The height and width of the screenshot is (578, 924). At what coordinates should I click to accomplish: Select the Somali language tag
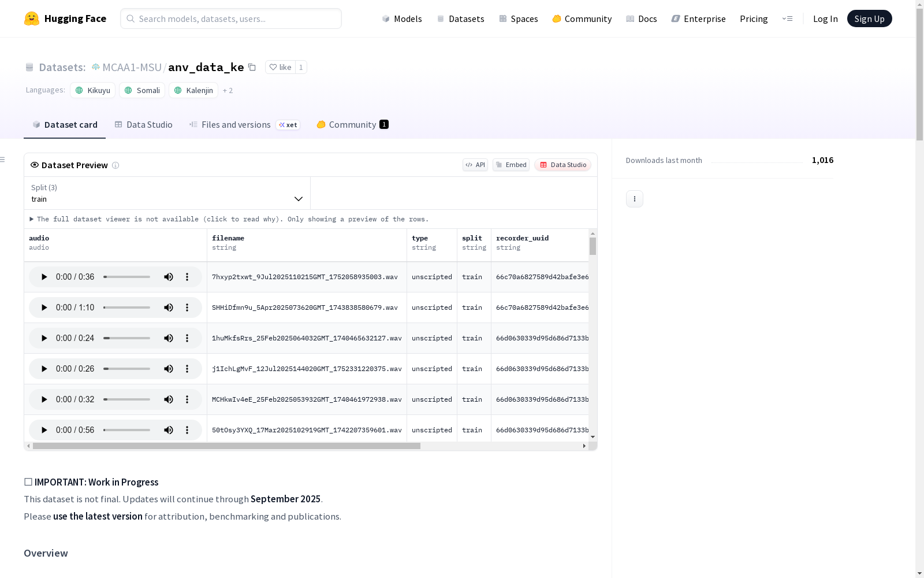point(142,90)
